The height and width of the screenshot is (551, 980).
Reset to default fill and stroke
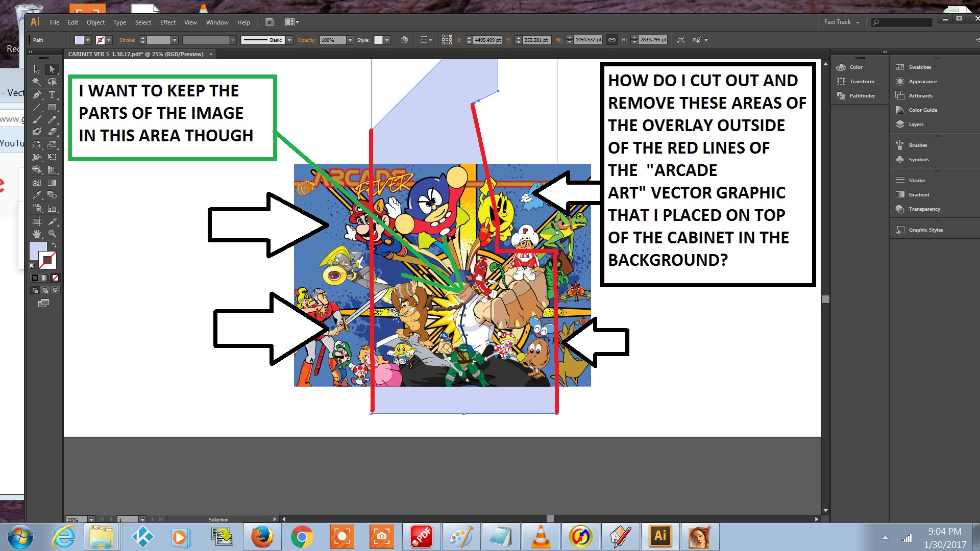(x=32, y=266)
